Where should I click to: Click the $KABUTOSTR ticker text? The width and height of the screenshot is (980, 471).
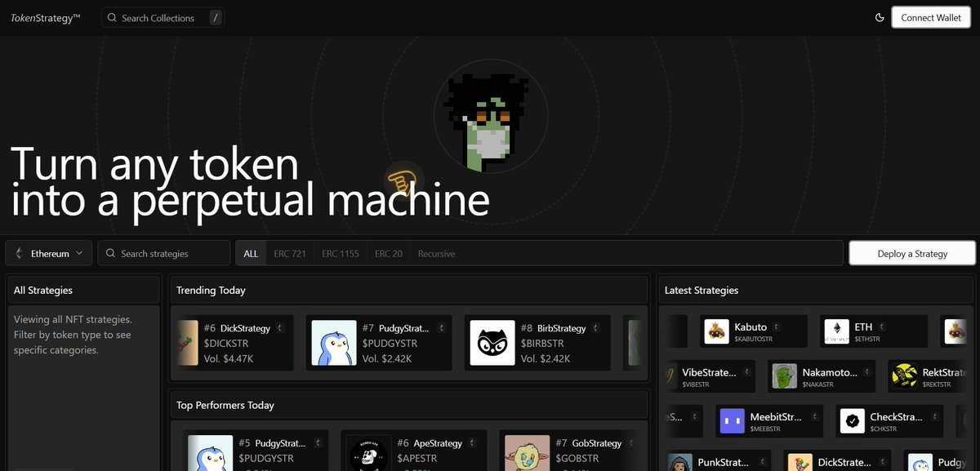[753, 339]
